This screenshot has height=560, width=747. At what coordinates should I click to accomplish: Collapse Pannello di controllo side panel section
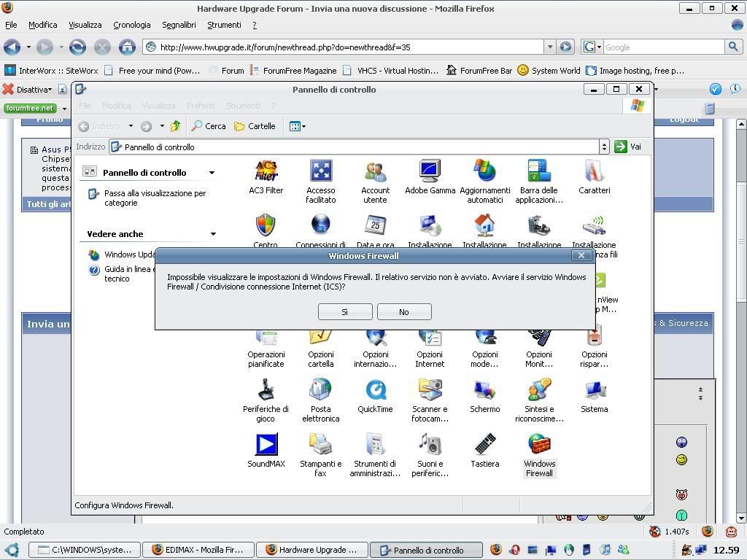coord(212,173)
